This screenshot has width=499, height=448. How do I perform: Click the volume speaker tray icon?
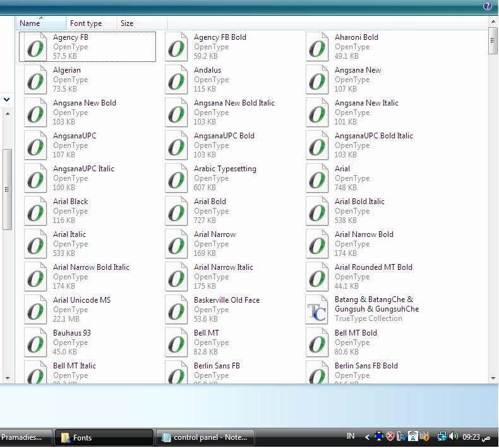pos(454,436)
